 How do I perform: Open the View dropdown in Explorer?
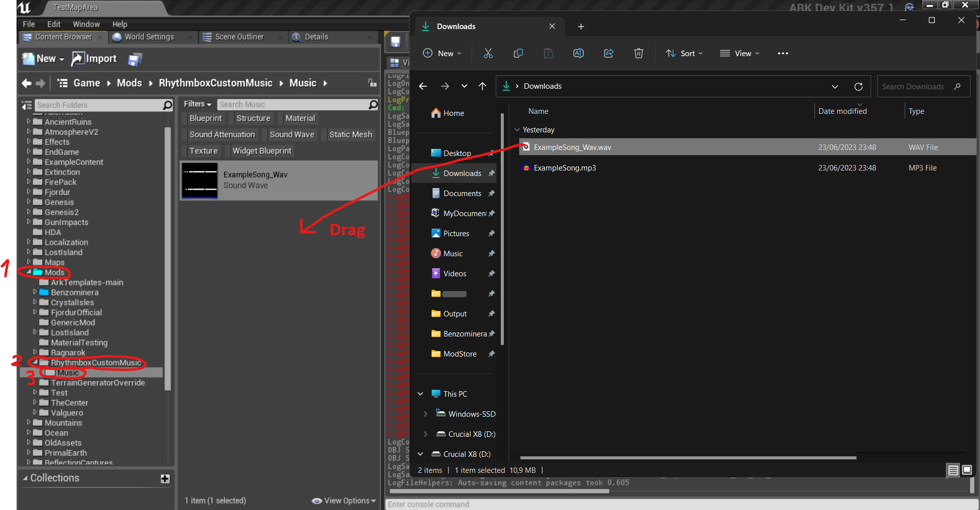tap(740, 53)
